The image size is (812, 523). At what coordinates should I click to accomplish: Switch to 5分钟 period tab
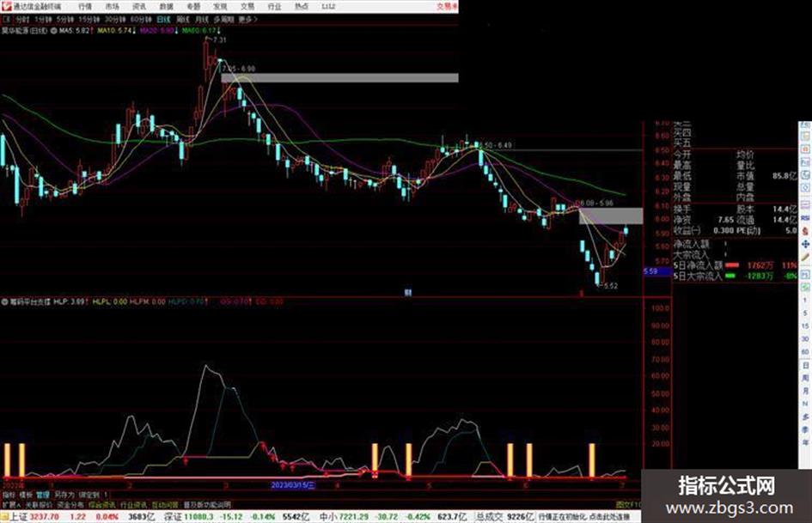pos(65,19)
